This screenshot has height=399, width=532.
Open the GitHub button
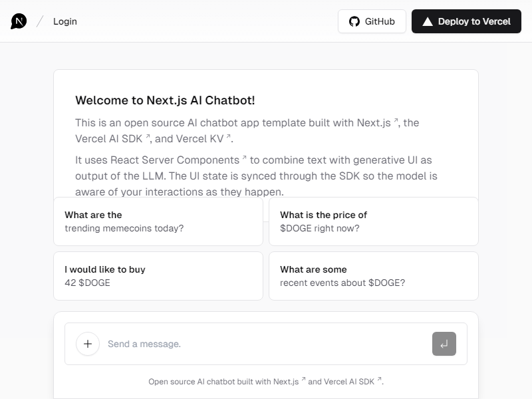(x=372, y=21)
